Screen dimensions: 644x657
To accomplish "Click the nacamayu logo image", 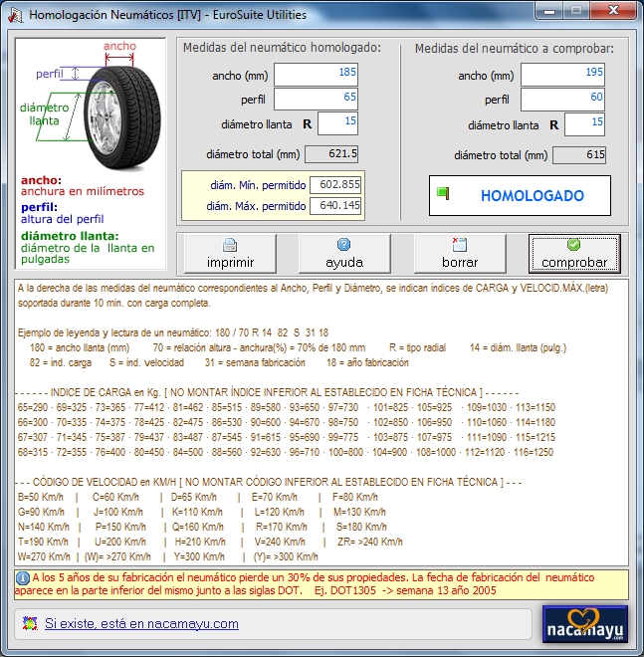I will [585, 624].
